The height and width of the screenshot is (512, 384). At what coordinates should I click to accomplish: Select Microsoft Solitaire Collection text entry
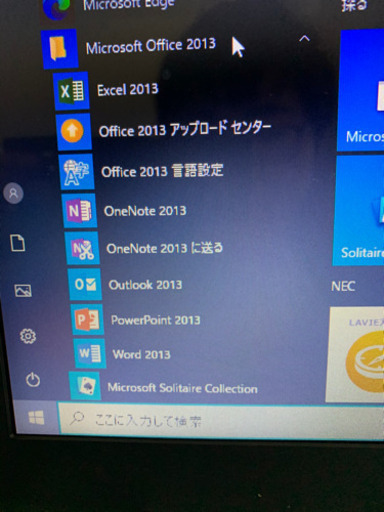click(x=183, y=388)
